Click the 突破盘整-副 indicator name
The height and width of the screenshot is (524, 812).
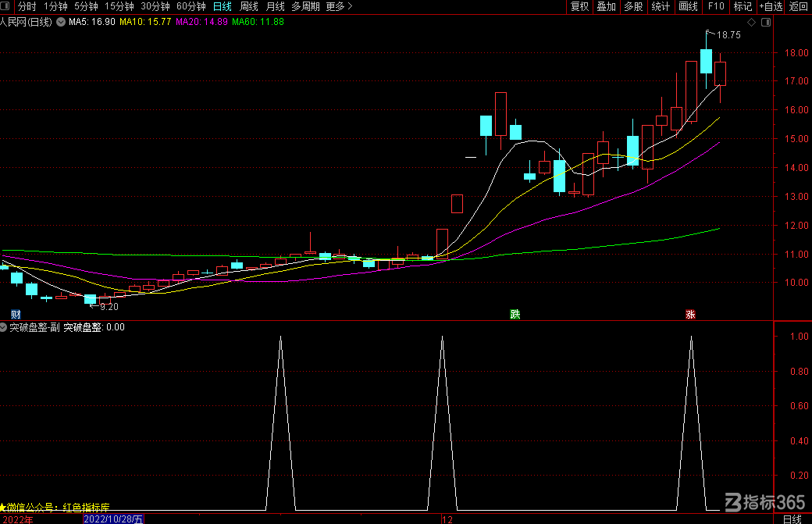coord(34,327)
